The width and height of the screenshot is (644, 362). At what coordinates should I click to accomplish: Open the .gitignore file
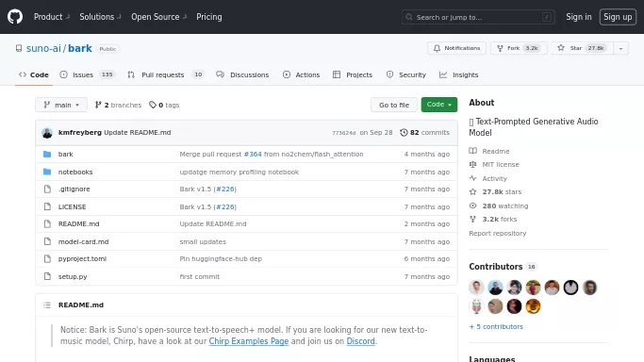tap(74, 189)
